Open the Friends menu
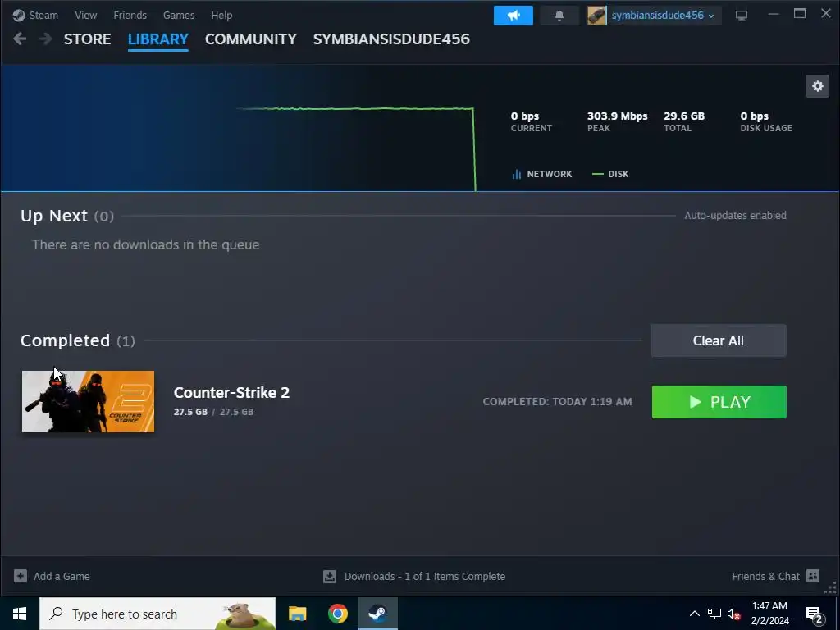The image size is (840, 630). point(130,15)
